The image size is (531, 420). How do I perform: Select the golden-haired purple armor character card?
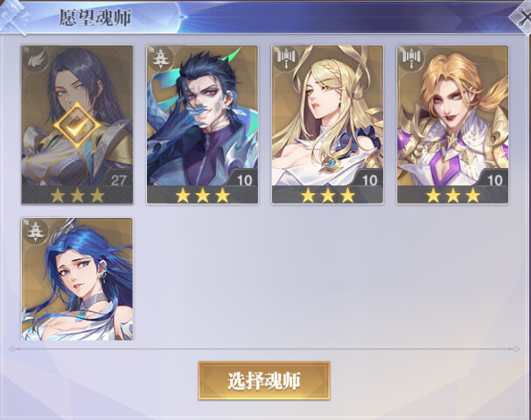point(453,124)
